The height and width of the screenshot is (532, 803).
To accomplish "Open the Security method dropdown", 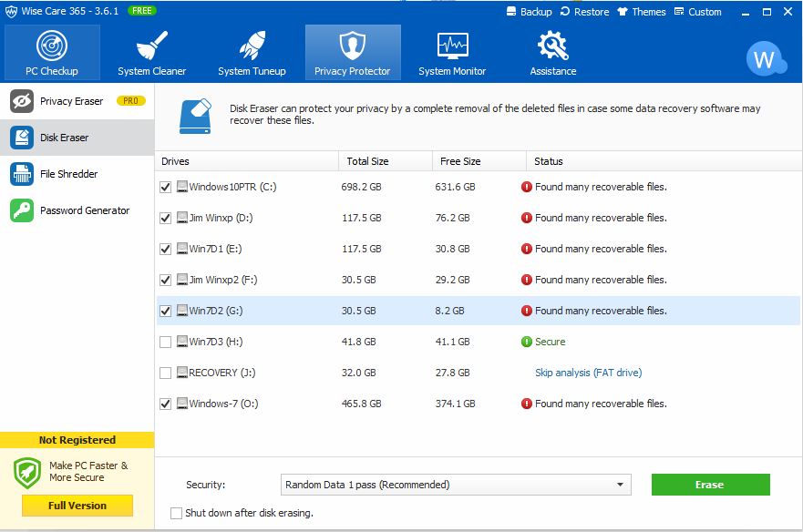I will (x=456, y=485).
